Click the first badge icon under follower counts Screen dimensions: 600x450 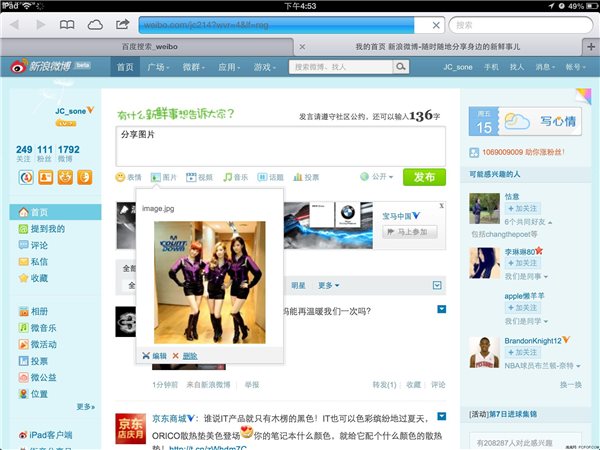pyautogui.click(x=26, y=178)
